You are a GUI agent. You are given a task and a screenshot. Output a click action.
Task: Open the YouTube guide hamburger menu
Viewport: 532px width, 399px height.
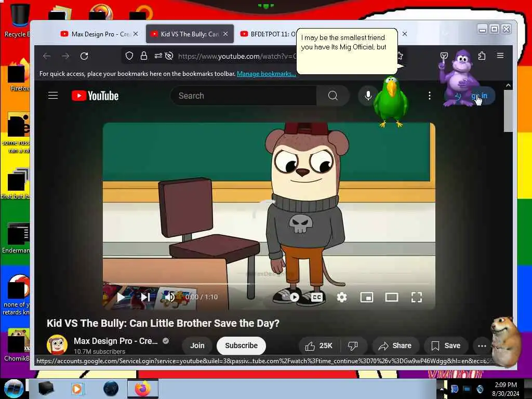[53, 96]
